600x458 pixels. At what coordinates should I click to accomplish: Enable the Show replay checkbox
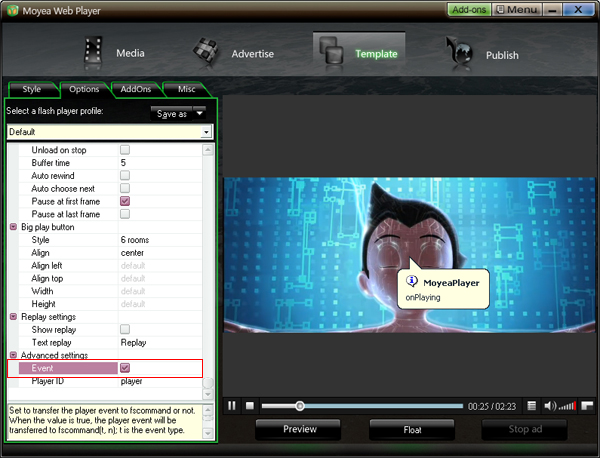click(125, 329)
